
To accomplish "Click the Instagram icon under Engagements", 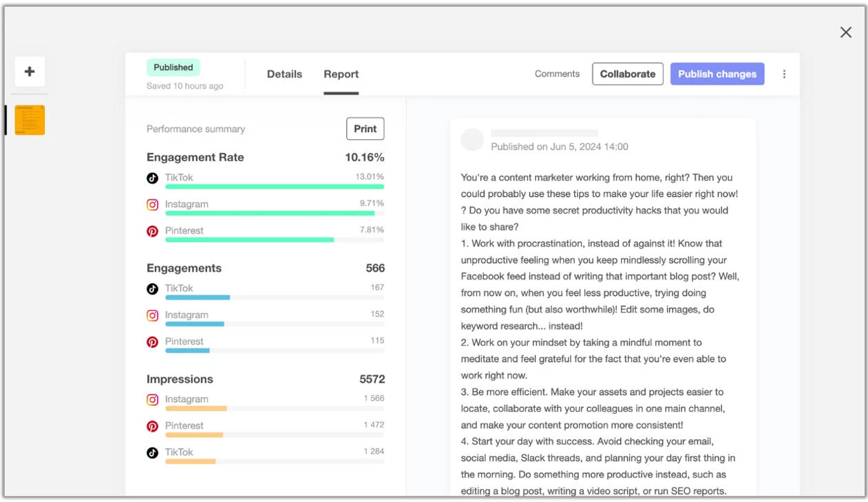I will (x=153, y=315).
